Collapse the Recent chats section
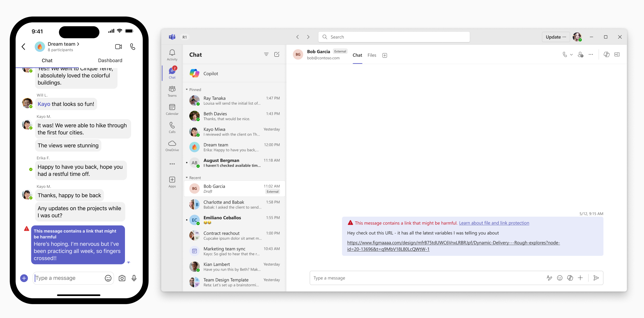 (187, 178)
